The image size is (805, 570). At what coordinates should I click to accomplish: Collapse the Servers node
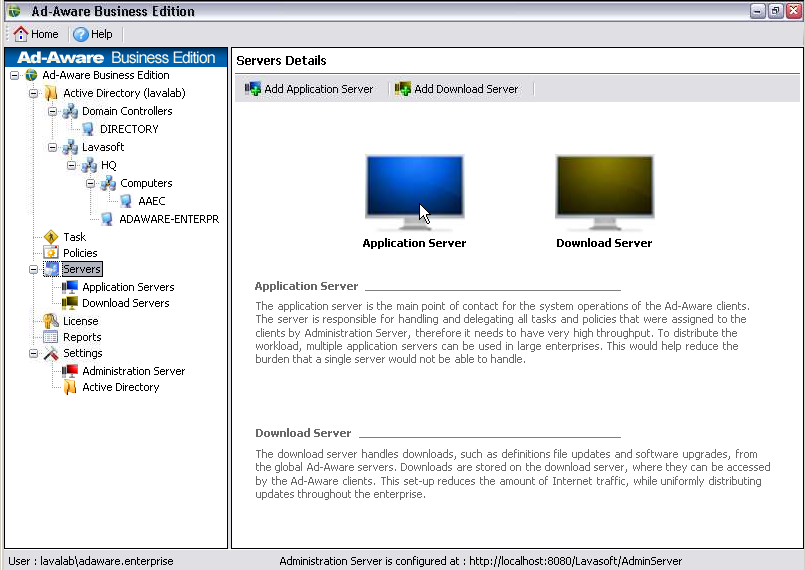pyautogui.click(x=33, y=269)
